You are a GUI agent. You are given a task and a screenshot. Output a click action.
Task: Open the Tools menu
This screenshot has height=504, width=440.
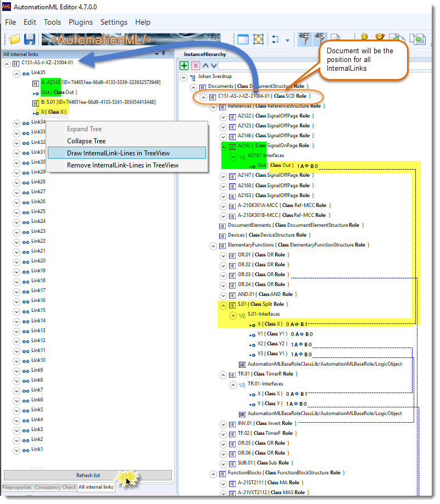coord(52,22)
